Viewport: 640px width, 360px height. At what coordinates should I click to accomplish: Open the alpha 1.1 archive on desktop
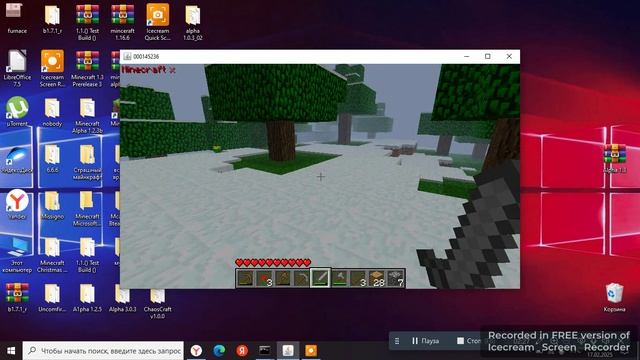[x=614, y=158]
